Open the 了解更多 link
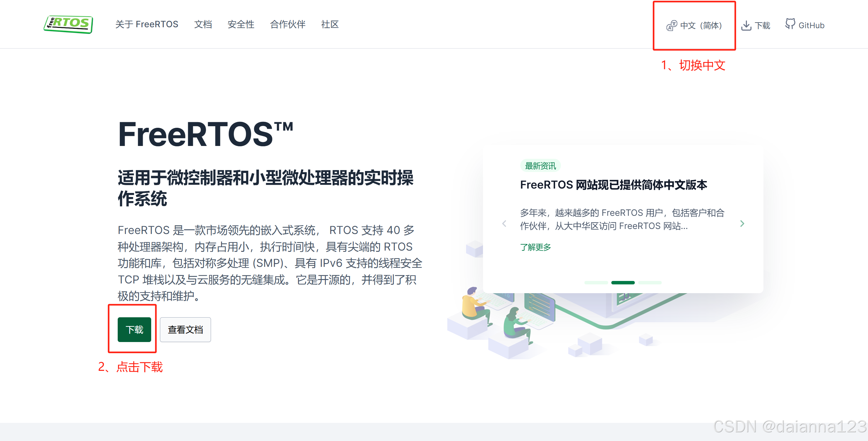868x441 pixels. click(536, 247)
